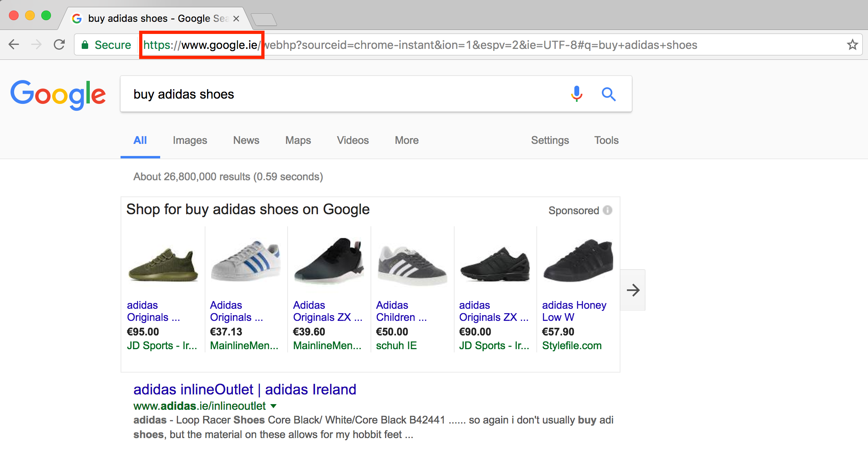Open Adidas Originals €37.13 product link
The width and height of the screenshot is (868, 451).
click(237, 311)
